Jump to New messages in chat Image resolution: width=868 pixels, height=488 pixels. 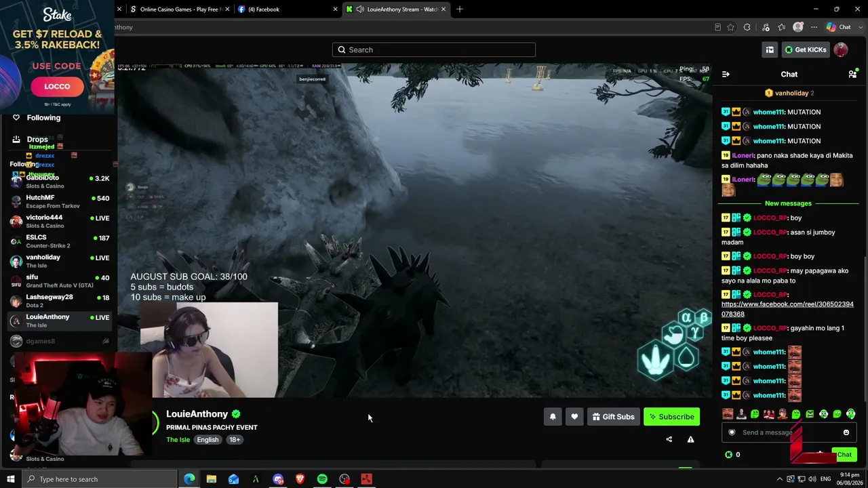pyautogui.click(x=788, y=203)
